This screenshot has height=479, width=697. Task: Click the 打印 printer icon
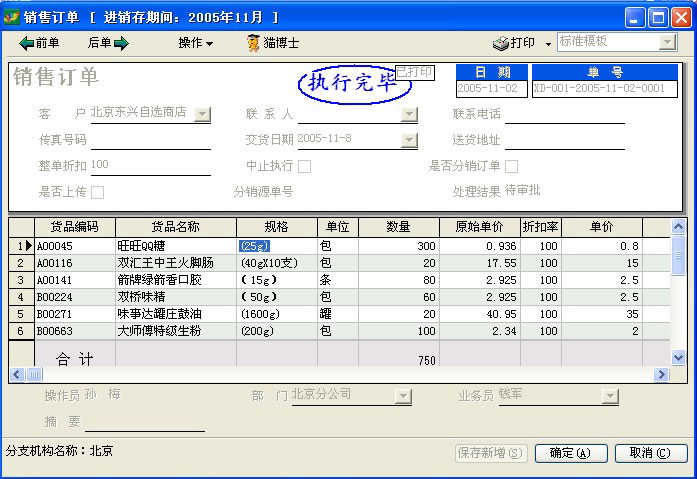(501, 43)
